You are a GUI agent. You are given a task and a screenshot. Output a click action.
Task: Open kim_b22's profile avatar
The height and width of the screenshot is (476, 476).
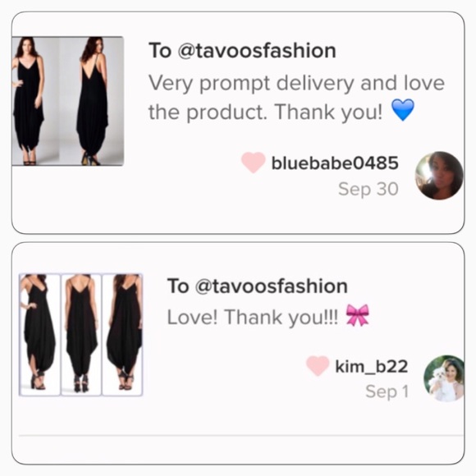445,378
